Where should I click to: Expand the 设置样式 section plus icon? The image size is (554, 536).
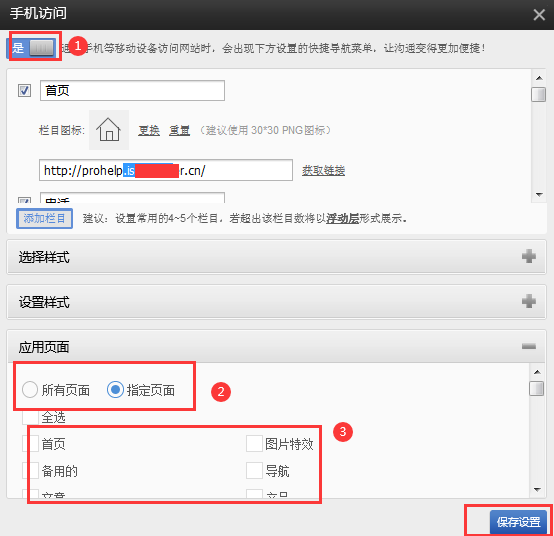[x=529, y=301]
